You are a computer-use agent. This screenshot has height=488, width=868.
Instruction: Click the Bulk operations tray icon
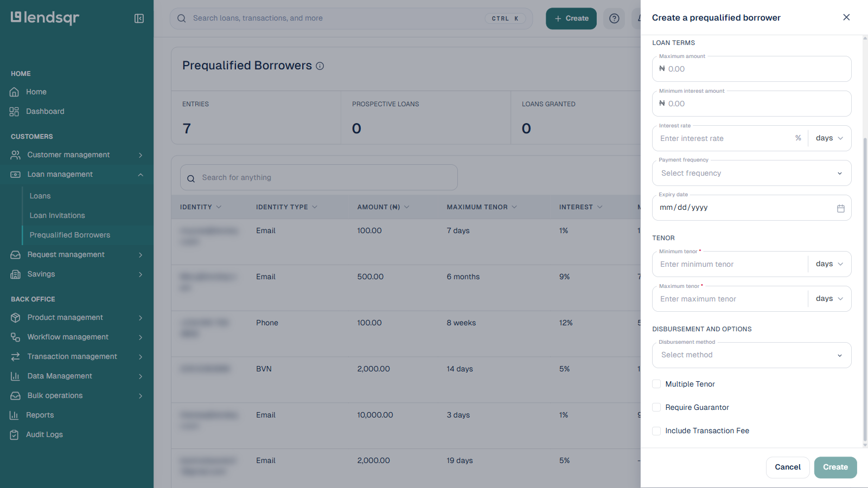(x=15, y=396)
